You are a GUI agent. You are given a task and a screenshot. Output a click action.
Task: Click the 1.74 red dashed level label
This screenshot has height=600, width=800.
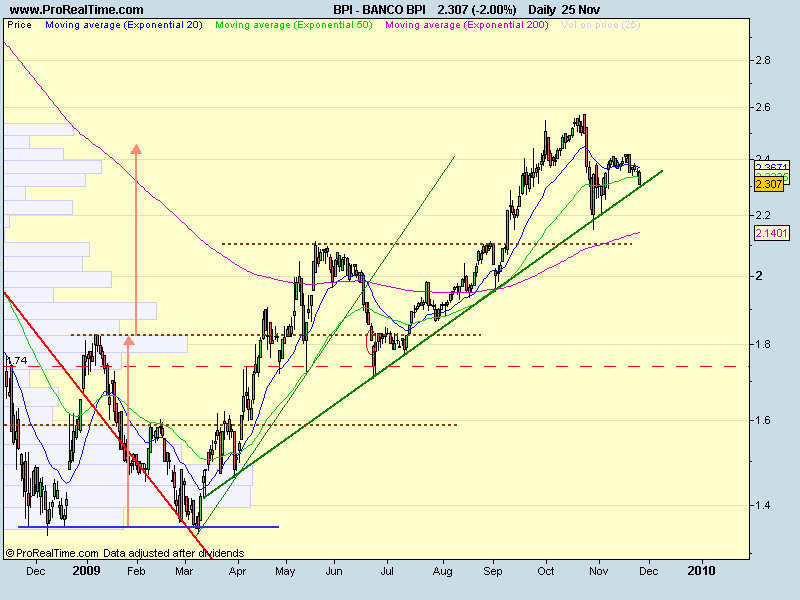(17, 361)
